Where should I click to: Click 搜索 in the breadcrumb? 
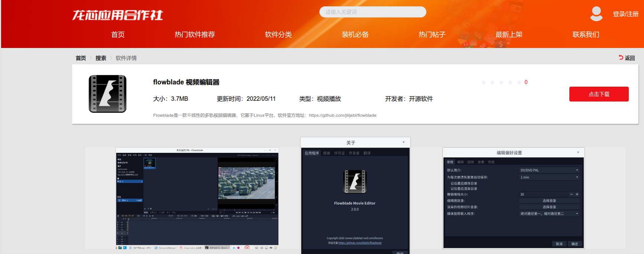click(x=101, y=58)
